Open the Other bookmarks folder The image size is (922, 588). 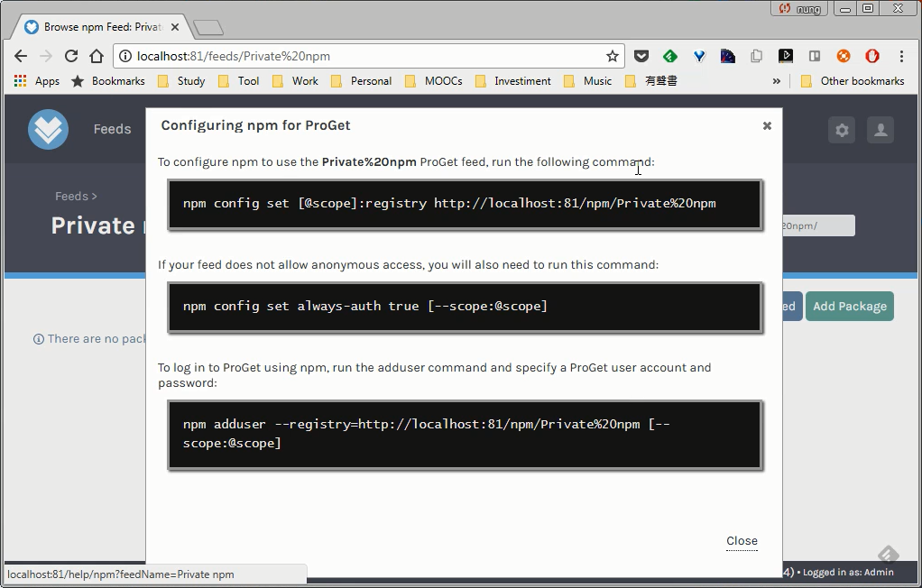pyautogui.click(x=853, y=81)
